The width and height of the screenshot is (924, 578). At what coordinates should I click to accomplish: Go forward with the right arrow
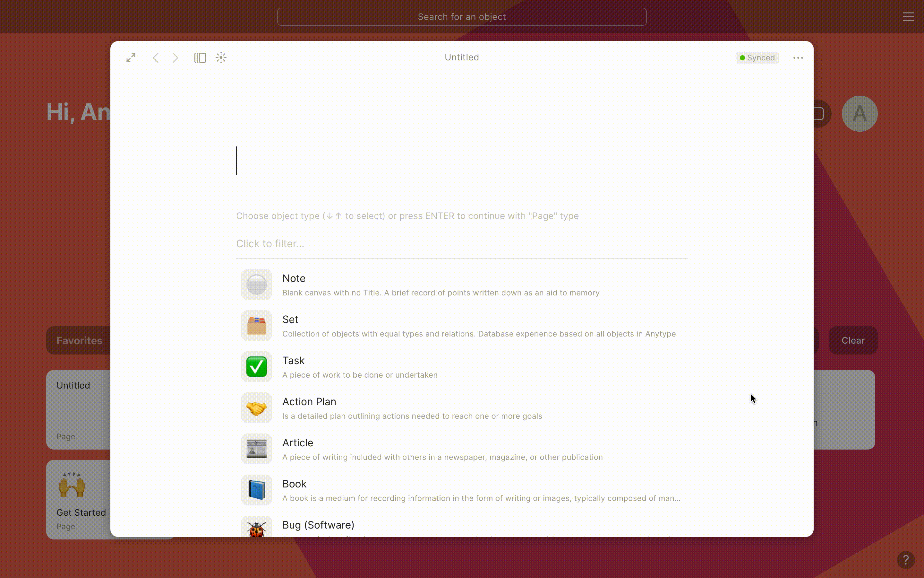tap(175, 58)
